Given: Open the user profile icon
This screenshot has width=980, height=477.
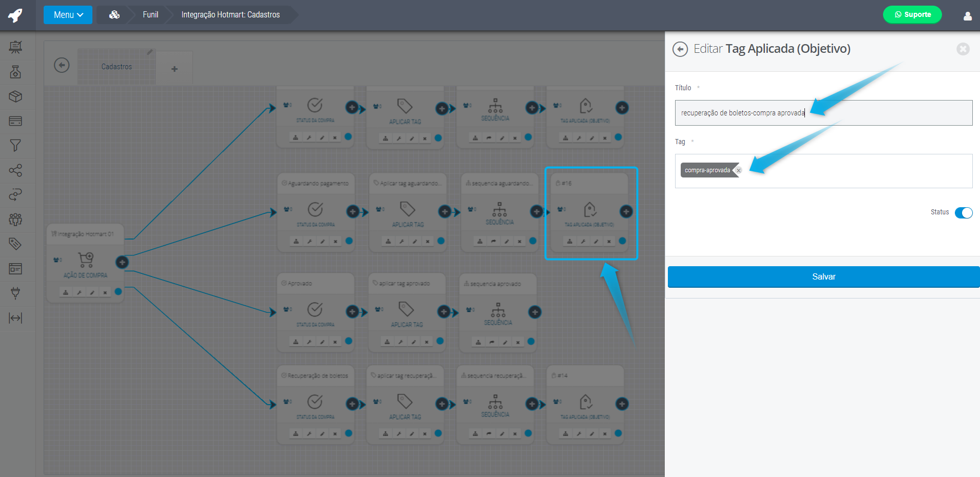Looking at the screenshot, I should pos(967,16).
